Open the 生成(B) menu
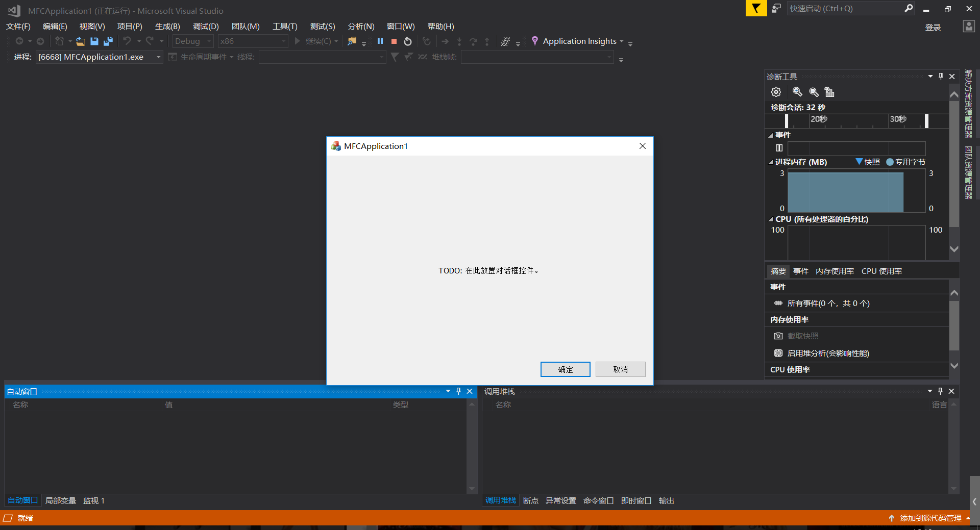 coord(167,27)
